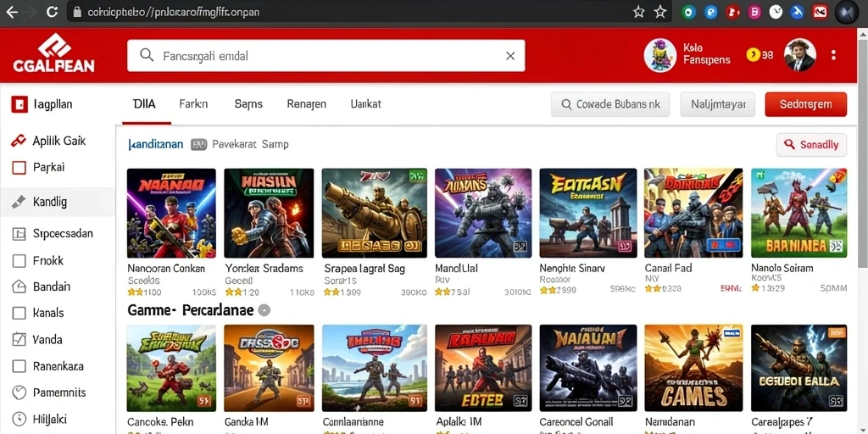Tick the Kanals checkbox
Screen dimensions: 868x434
[x=19, y=313]
